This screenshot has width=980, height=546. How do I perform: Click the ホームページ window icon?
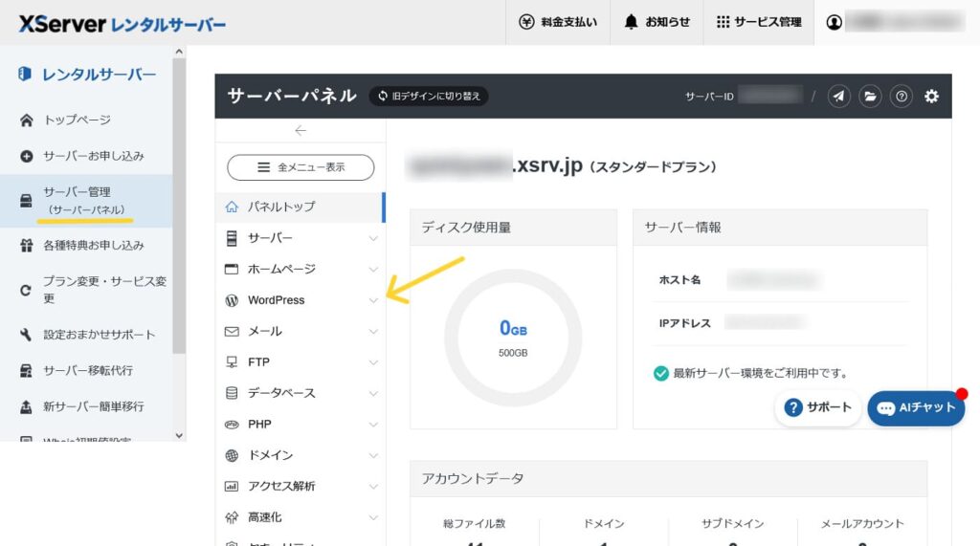pos(232,270)
